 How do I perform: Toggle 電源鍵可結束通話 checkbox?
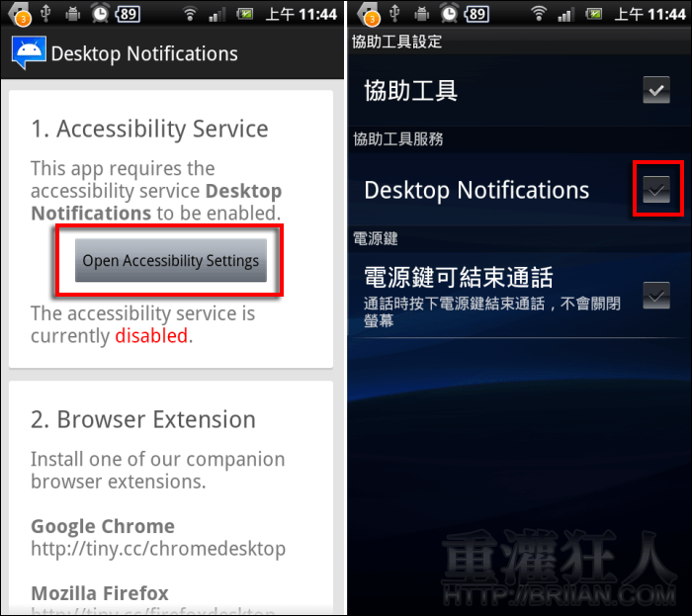pyautogui.click(x=656, y=296)
